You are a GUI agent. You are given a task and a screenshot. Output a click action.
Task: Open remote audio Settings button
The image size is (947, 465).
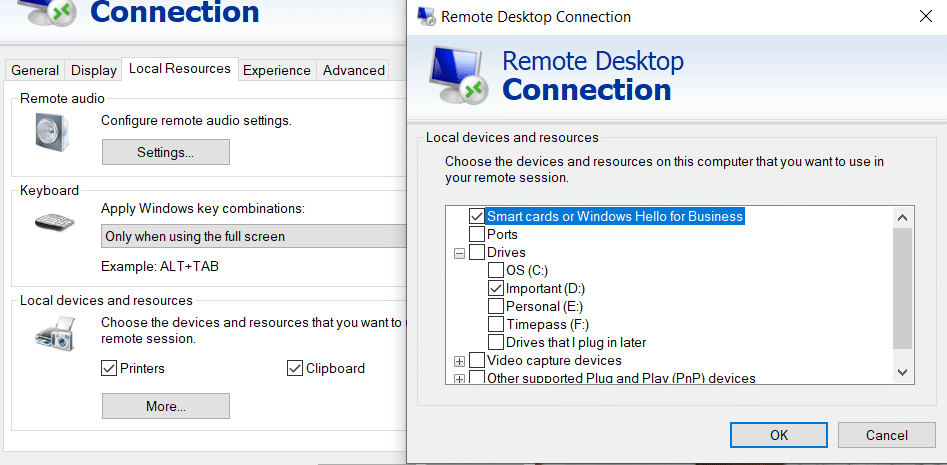tap(165, 152)
